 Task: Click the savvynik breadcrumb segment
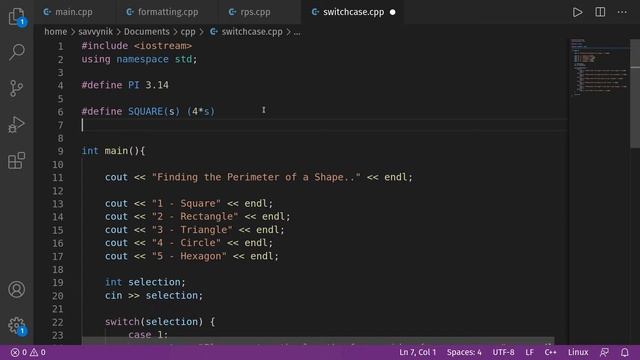(x=96, y=32)
